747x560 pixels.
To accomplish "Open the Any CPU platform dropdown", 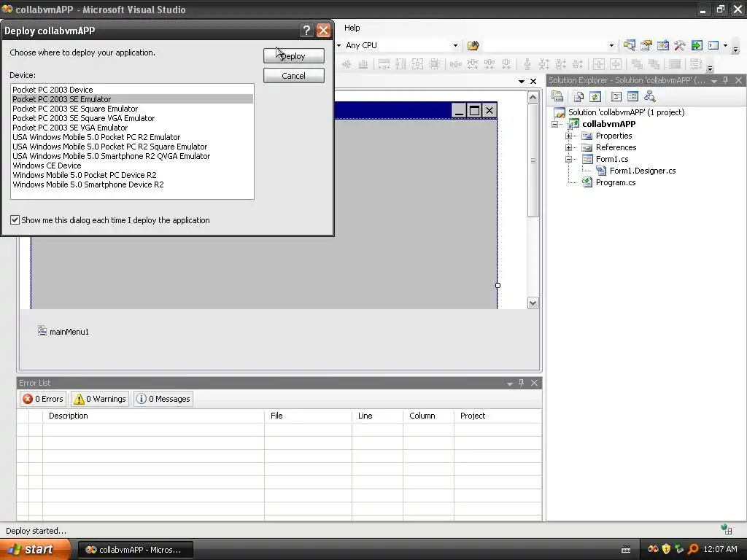I will pyautogui.click(x=455, y=46).
